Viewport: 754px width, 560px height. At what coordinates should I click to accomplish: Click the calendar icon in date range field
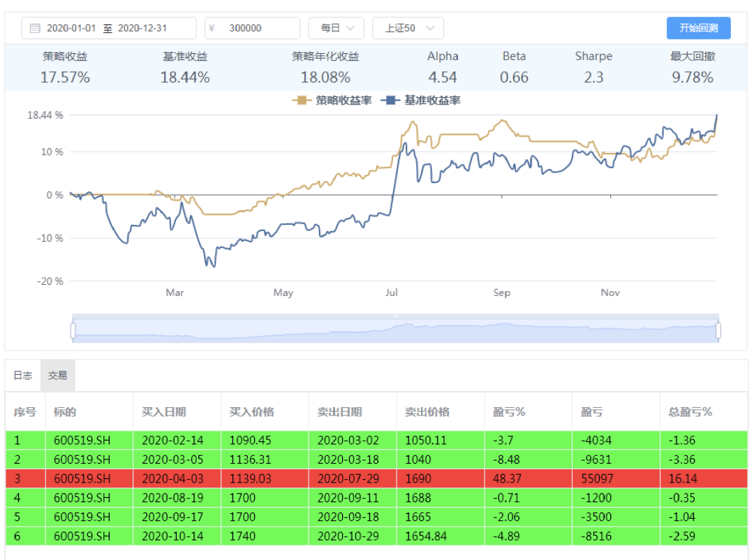(35, 29)
